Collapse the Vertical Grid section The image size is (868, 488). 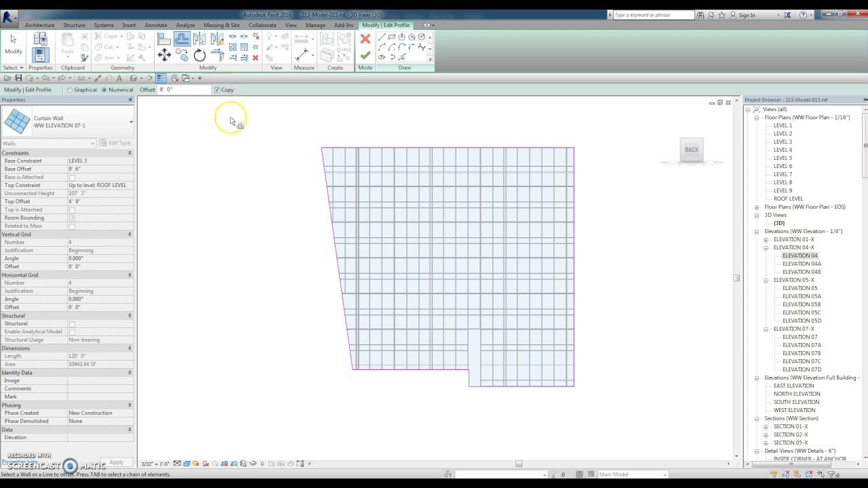coord(130,235)
